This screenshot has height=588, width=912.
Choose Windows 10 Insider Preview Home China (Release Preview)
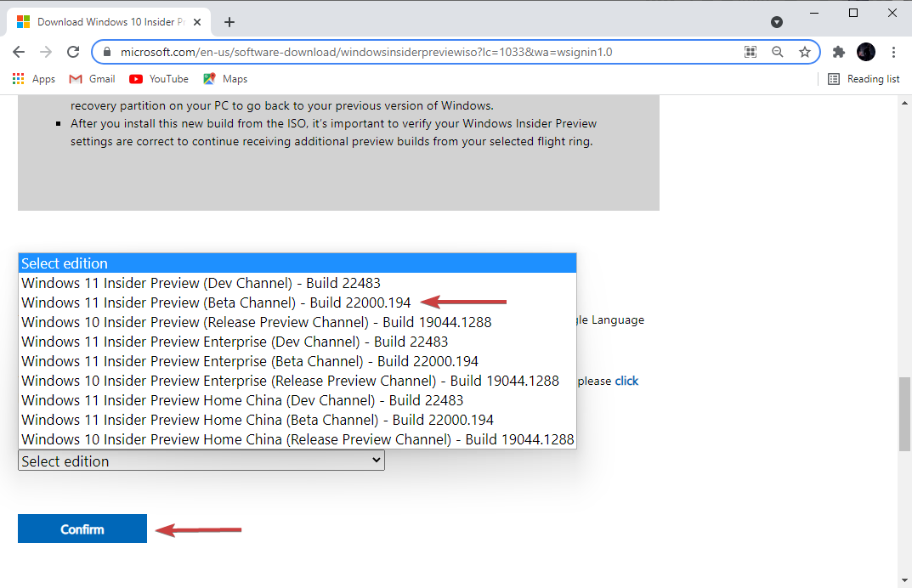click(x=297, y=439)
